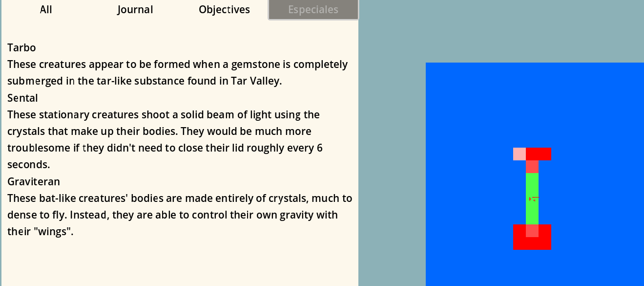Screen dimensions: 644x286
Task: Click the light red cell inside bottom room
Action: coord(532,231)
